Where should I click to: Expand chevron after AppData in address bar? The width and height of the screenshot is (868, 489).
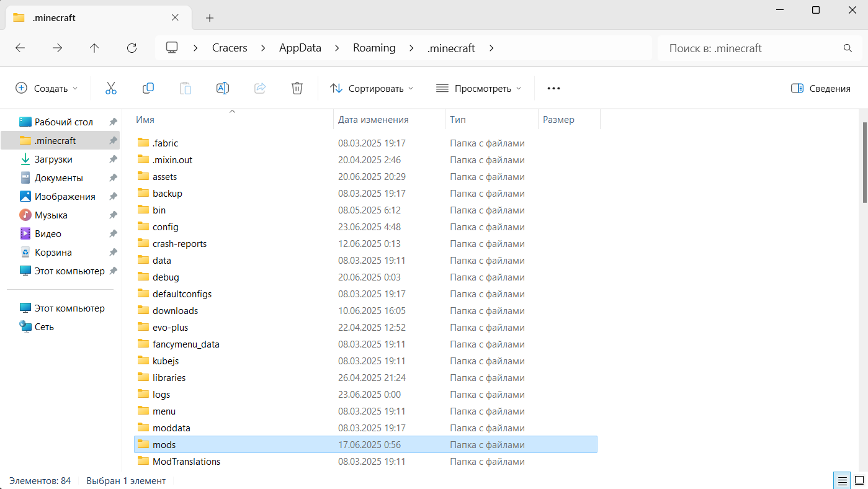click(338, 48)
